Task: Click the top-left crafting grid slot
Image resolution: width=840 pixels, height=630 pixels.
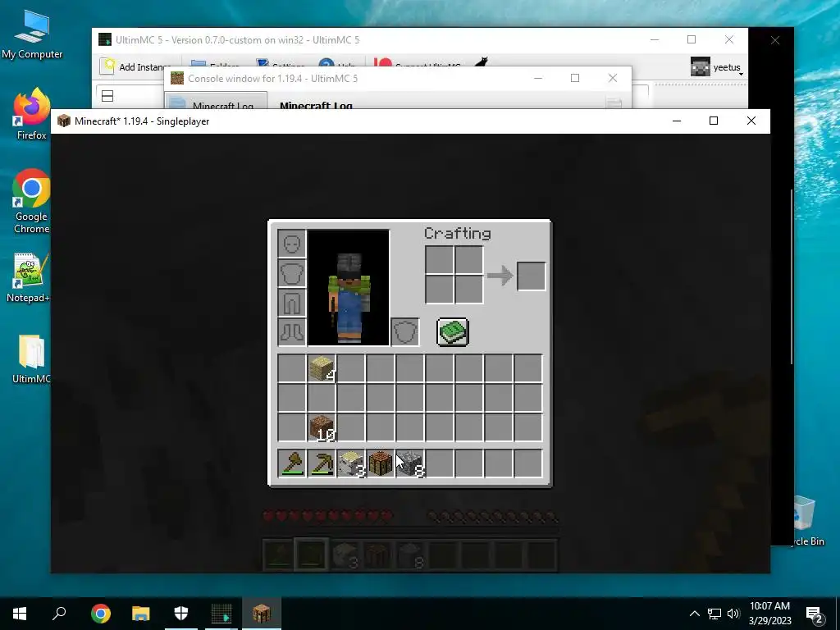Action: coord(440,260)
